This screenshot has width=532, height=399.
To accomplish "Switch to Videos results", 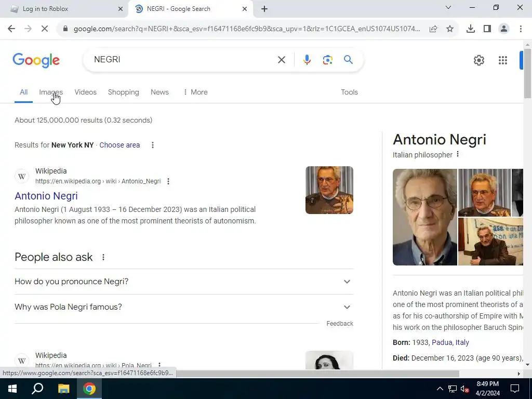I will tap(86, 92).
